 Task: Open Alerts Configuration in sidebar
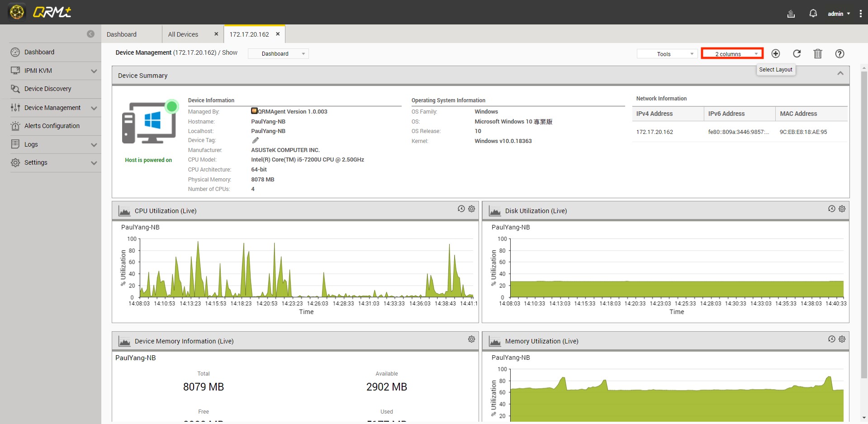point(52,126)
